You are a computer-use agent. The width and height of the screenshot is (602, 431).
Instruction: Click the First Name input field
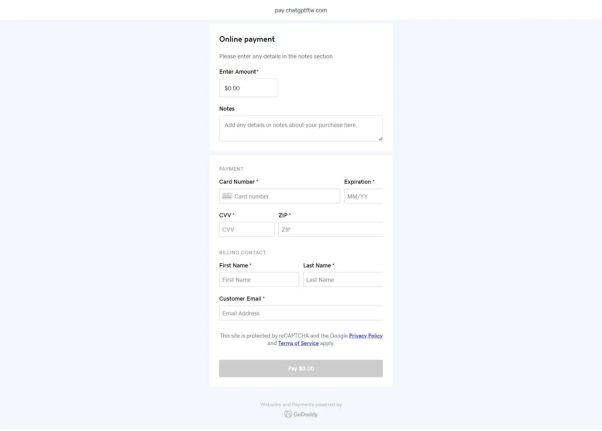click(x=258, y=280)
